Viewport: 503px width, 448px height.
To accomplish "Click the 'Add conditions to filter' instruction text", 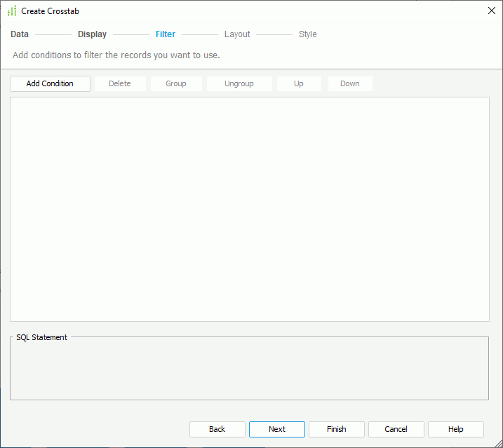I will (116, 55).
